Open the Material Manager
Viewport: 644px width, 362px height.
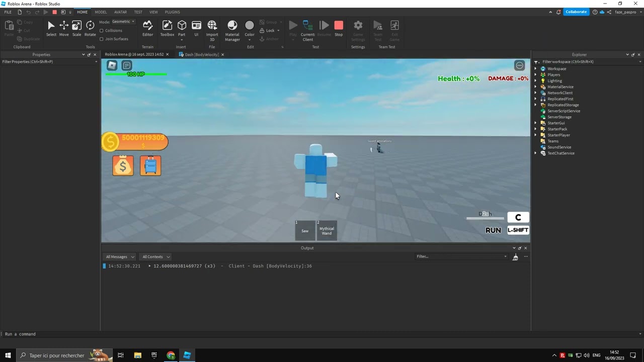[232, 29]
